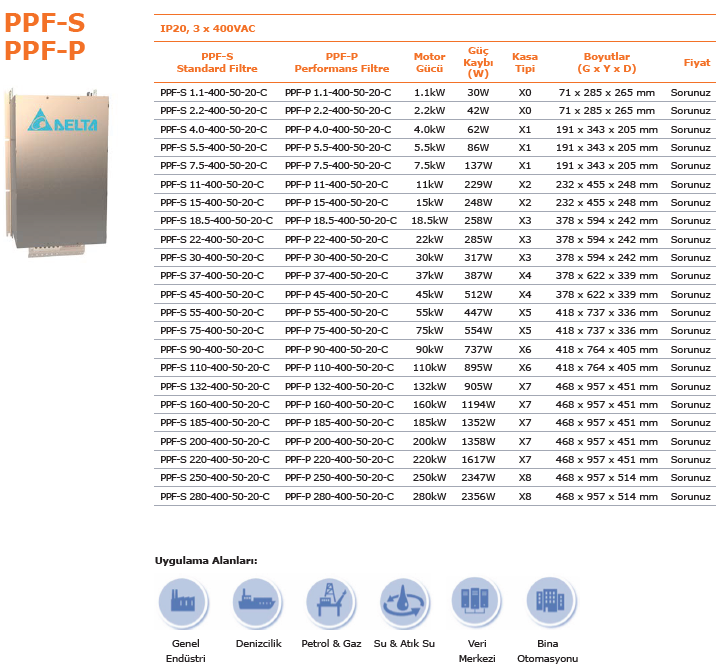This screenshot has width=724, height=670.
Task: Click the 30W power loss value
Action: coord(478,92)
